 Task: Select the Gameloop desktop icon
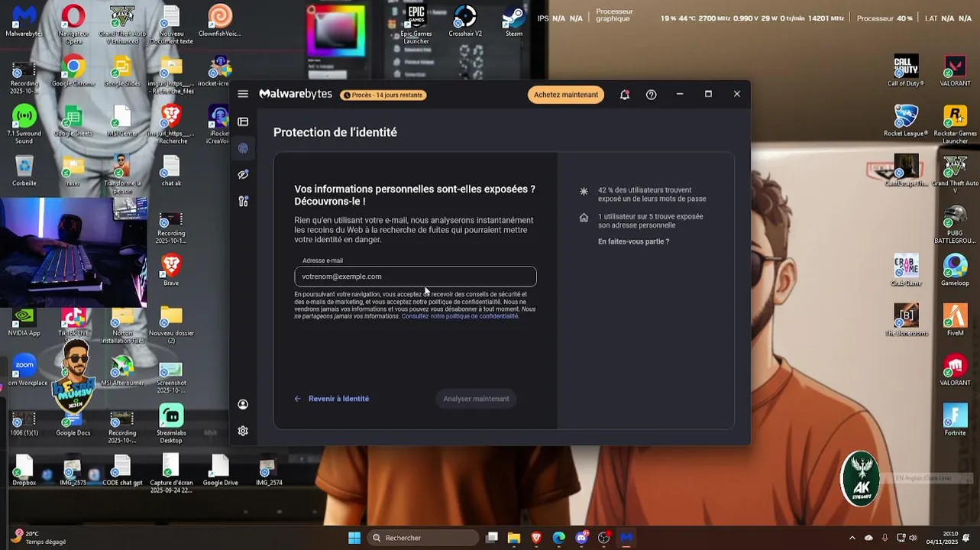click(x=955, y=270)
